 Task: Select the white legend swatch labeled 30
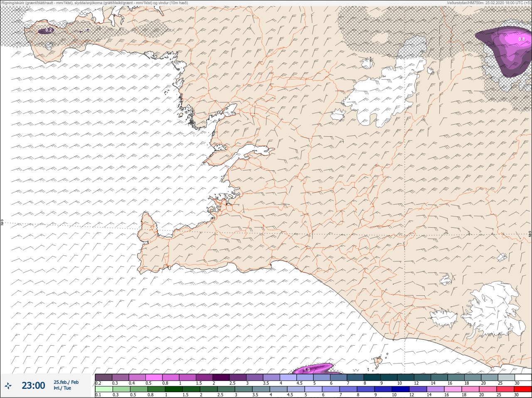point(523,377)
